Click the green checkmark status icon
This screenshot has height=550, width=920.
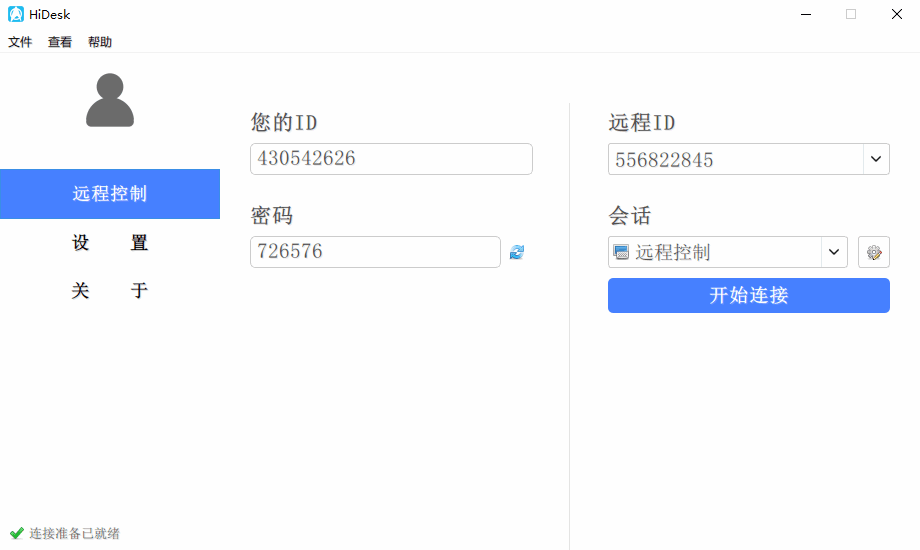click(x=16, y=533)
